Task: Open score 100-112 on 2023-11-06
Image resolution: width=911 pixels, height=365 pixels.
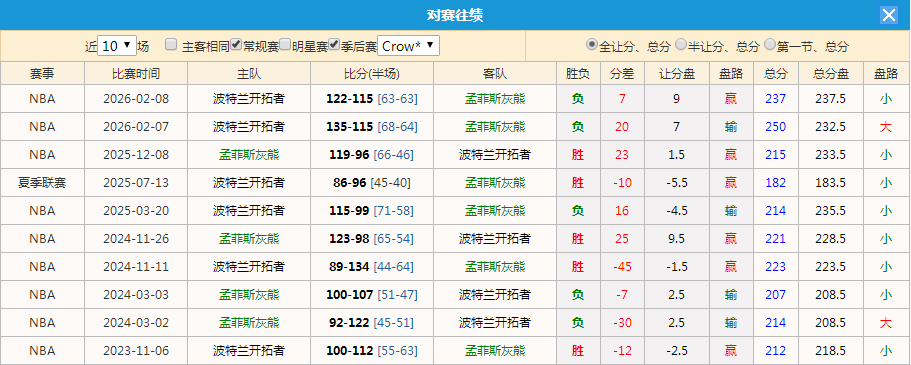Action: (349, 350)
